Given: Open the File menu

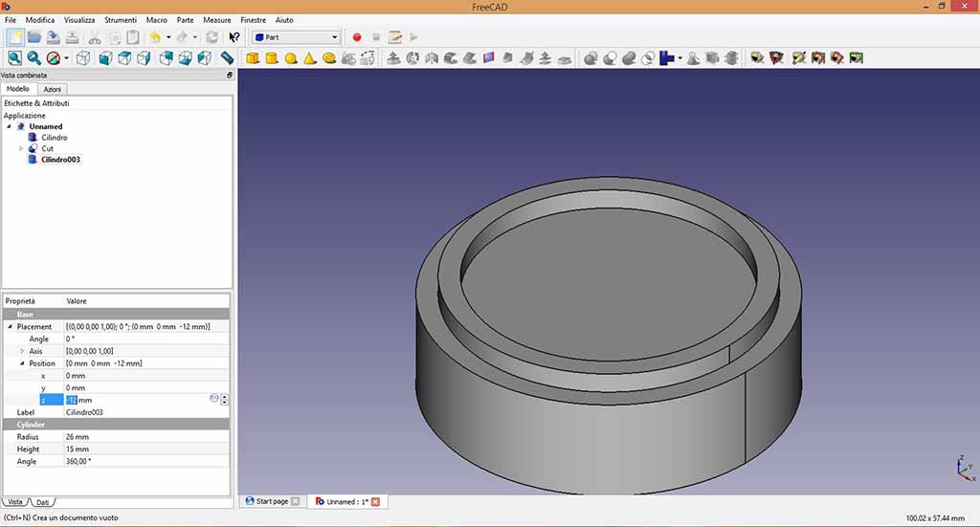Looking at the screenshot, I should (x=11, y=20).
